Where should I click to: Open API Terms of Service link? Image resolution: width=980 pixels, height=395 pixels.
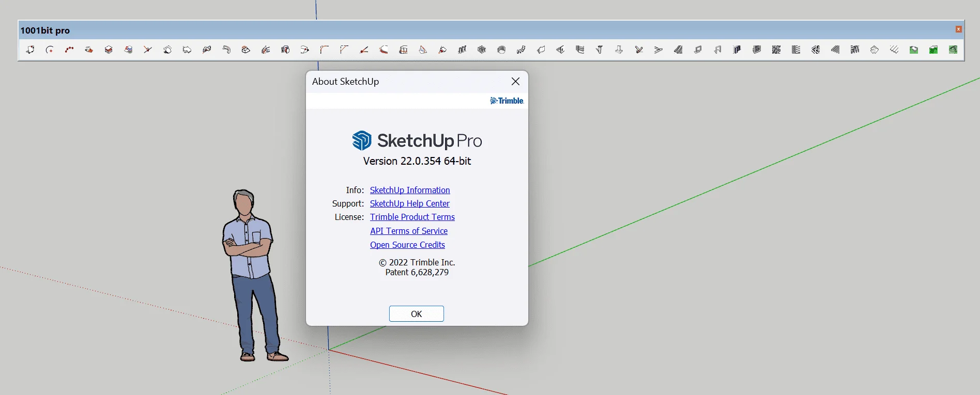(409, 231)
